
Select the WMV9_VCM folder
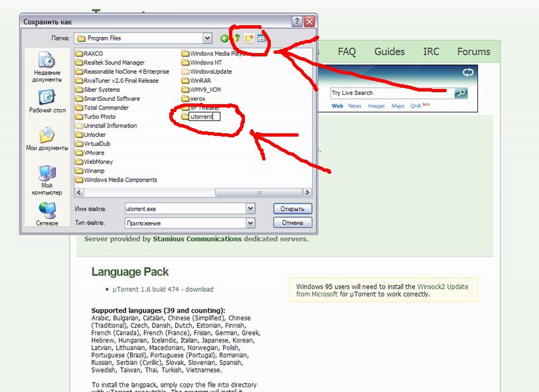pyautogui.click(x=201, y=90)
